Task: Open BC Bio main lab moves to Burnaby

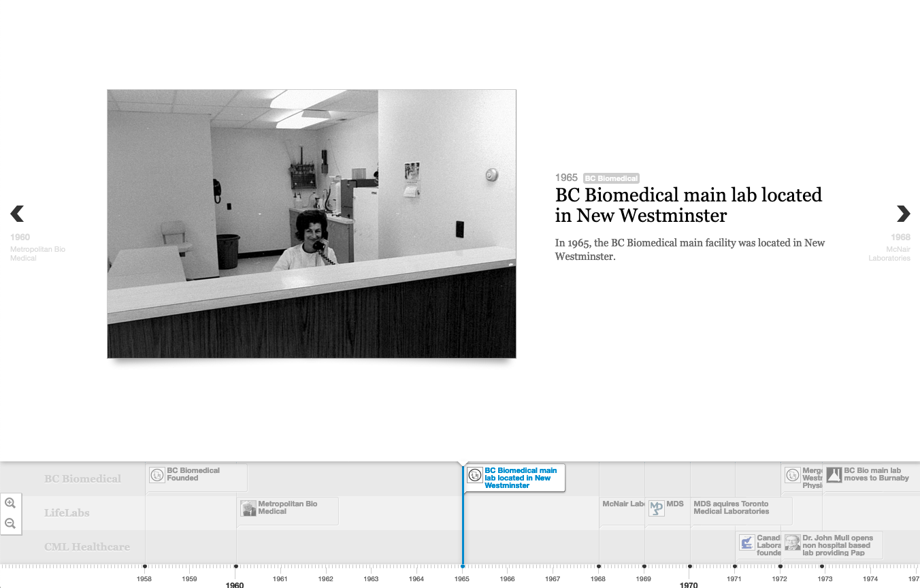Action: click(x=876, y=474)
